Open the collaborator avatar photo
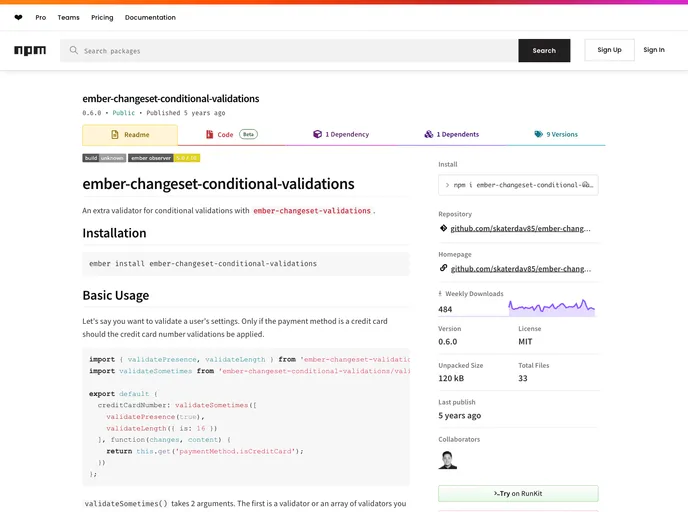Screen dimensions: 688x512 tap(448, 460)
